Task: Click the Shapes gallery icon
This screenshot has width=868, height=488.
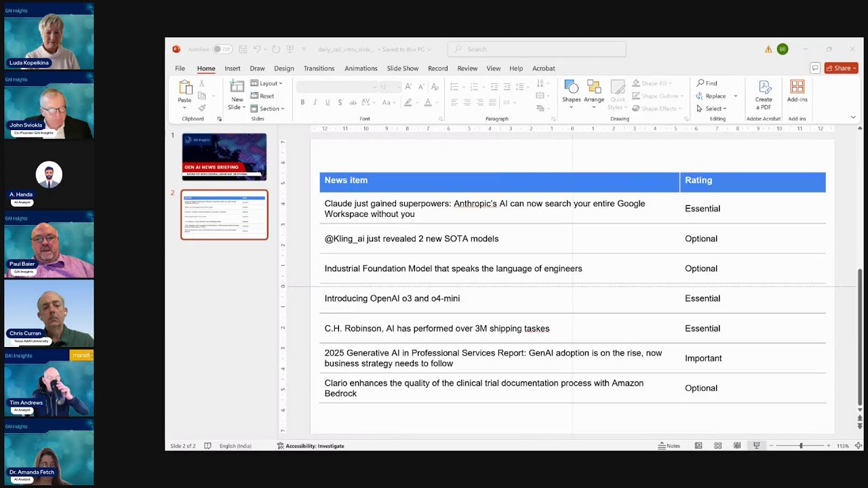Action: point(571,87)
